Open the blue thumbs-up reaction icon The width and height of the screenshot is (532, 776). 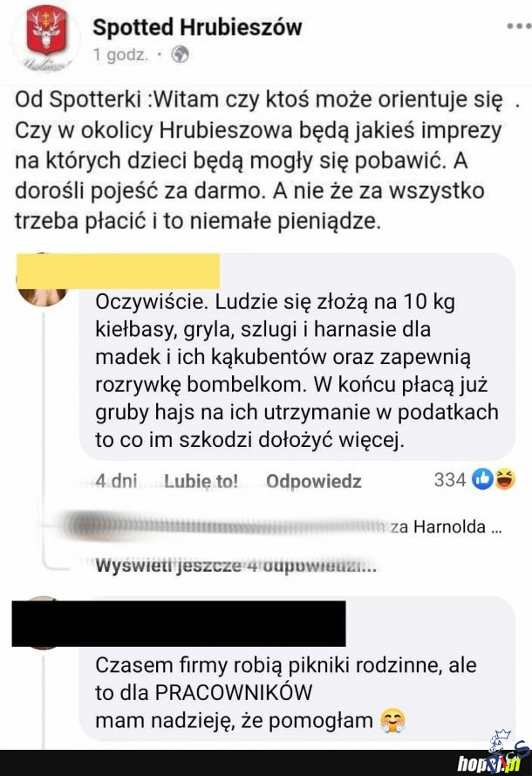[x=482, y=479]
